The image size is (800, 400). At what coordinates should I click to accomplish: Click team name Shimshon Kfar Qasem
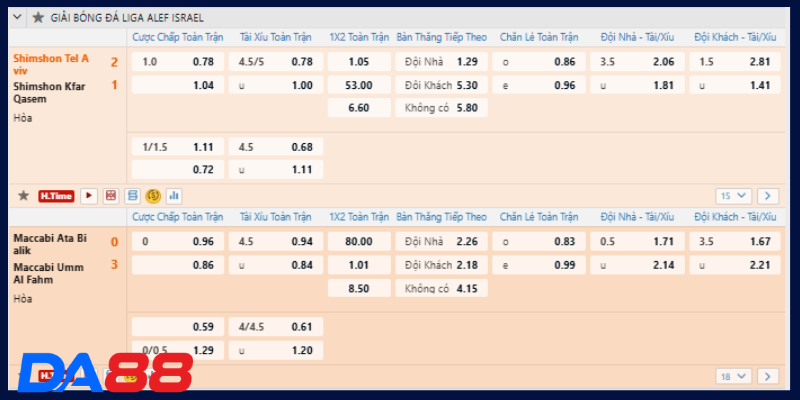[x=49, y=92]
